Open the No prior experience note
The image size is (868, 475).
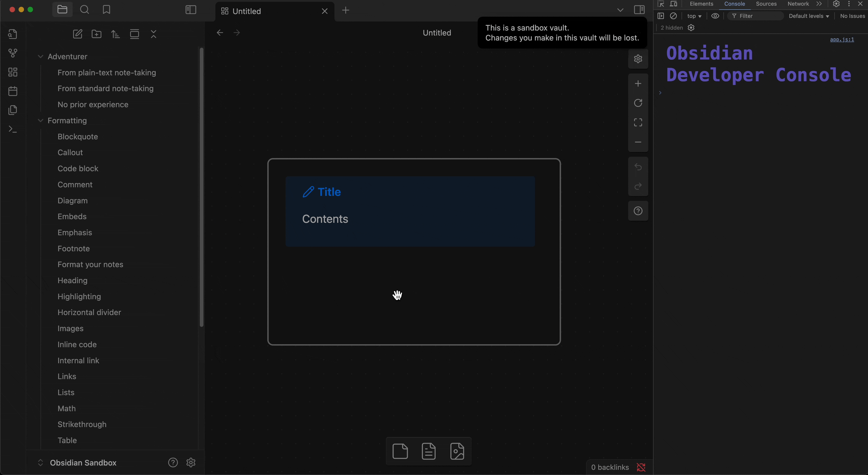93,105
